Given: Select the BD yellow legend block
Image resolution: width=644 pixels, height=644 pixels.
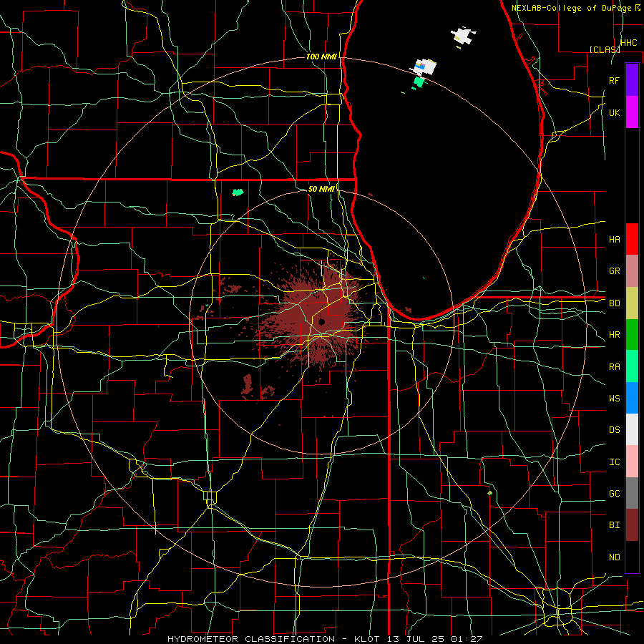Looking at the screenshot, I should point(632,303).
